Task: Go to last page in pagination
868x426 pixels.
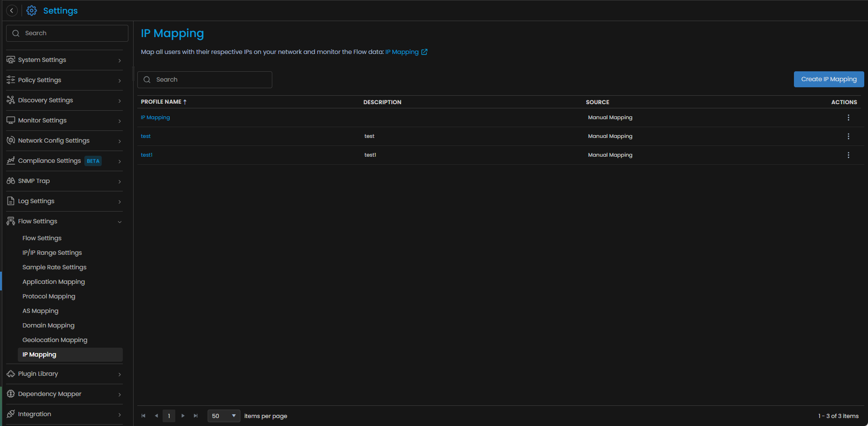Action: click(196, 416)
